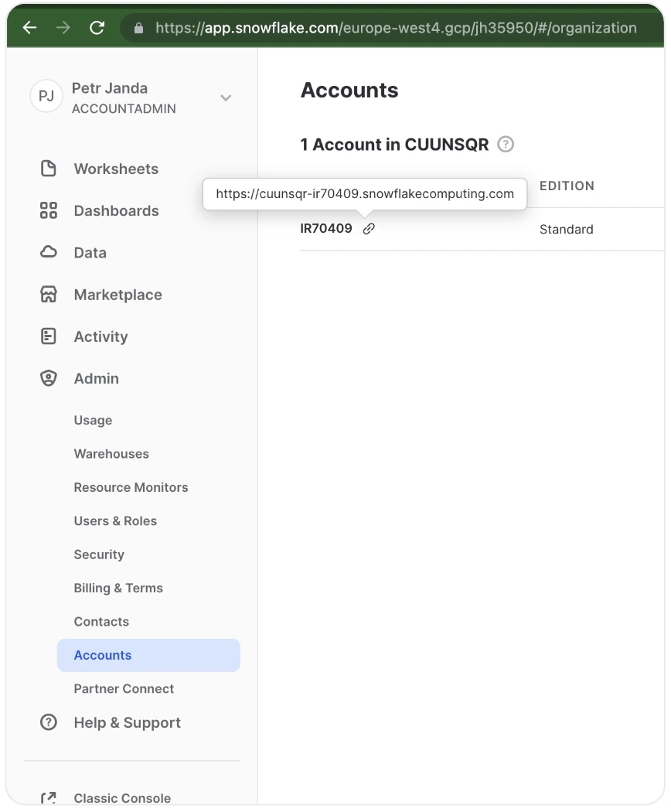Viewport: 671px width, 812px height.
Task: Click the PJ user avatar
Action: [x=46, y=97]
